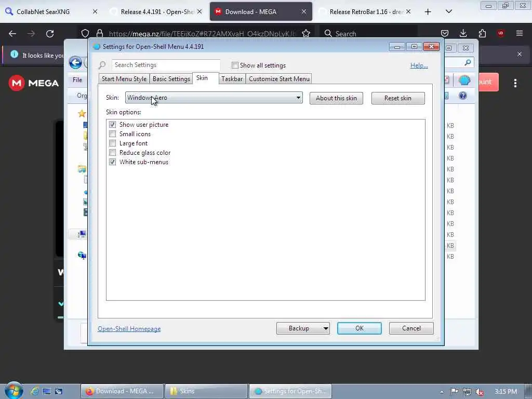
Task: Cancel the Open-Shell settings dialog
Action: [411, 328]
